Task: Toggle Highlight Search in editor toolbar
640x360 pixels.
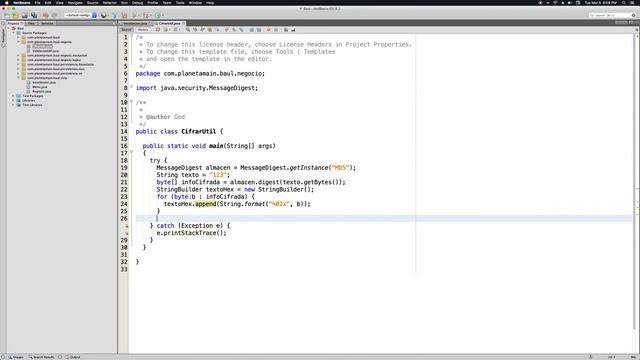Action: click(x=210, y=30)
